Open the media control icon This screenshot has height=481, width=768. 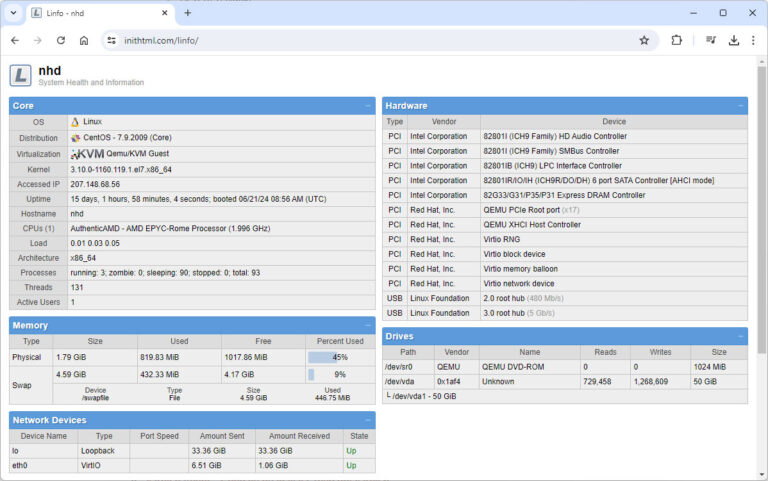711,41
